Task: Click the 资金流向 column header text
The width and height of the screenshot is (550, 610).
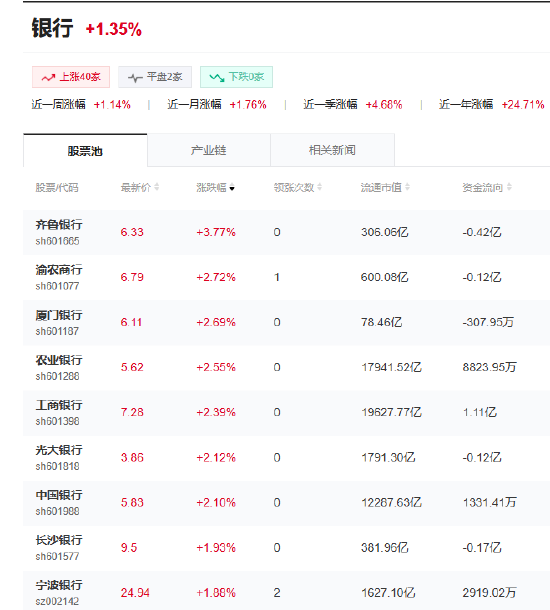Action: click(x=483, y=188)
